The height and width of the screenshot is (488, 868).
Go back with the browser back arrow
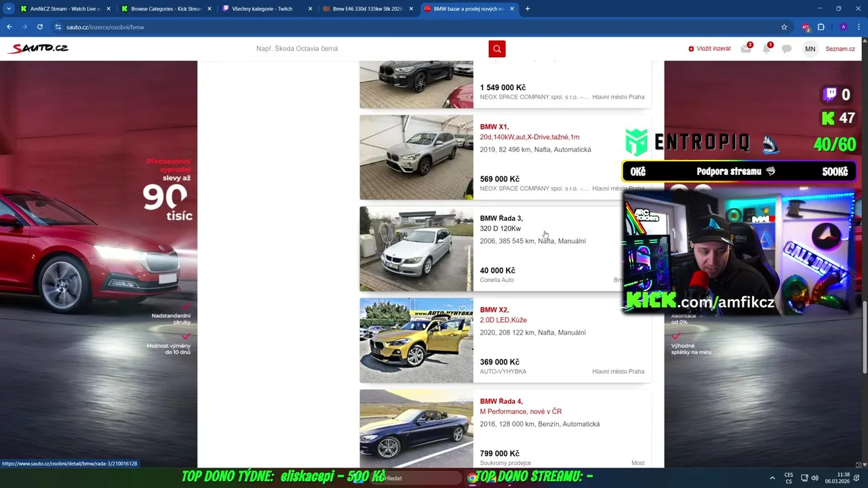9,27
